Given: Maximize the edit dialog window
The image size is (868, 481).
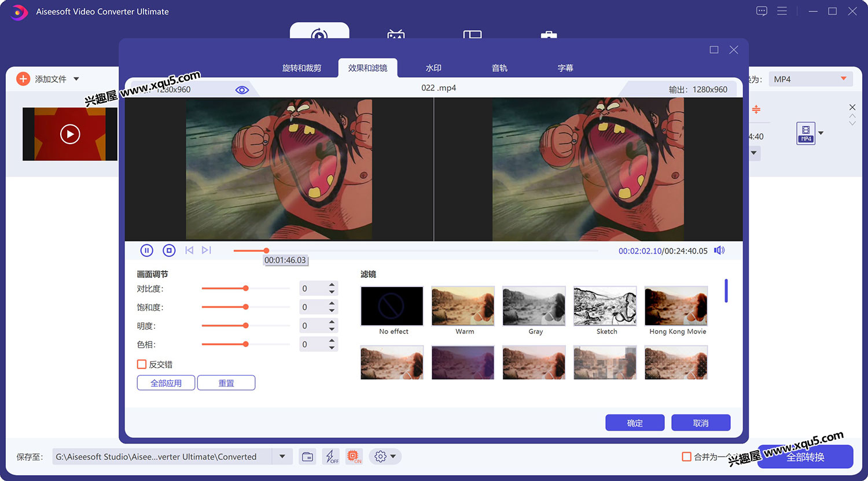Looking at the screenshot, I should click(x=714, y=50).
